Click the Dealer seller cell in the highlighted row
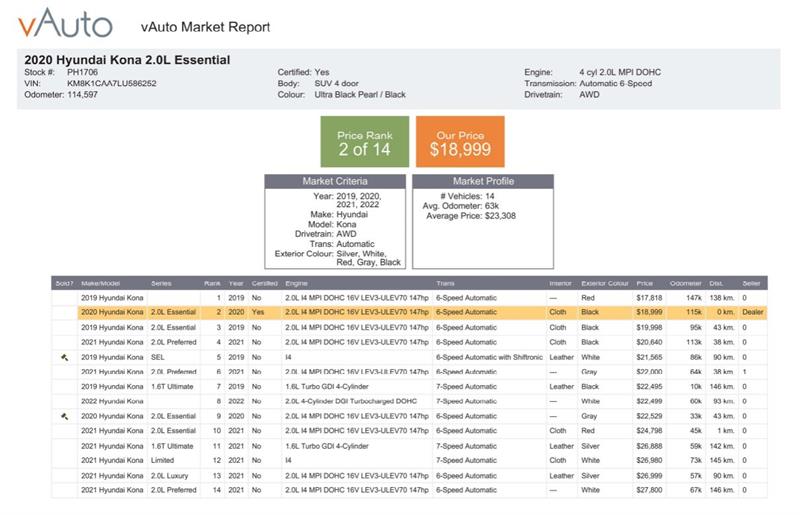The image size is (800, 515). [753, 312]
